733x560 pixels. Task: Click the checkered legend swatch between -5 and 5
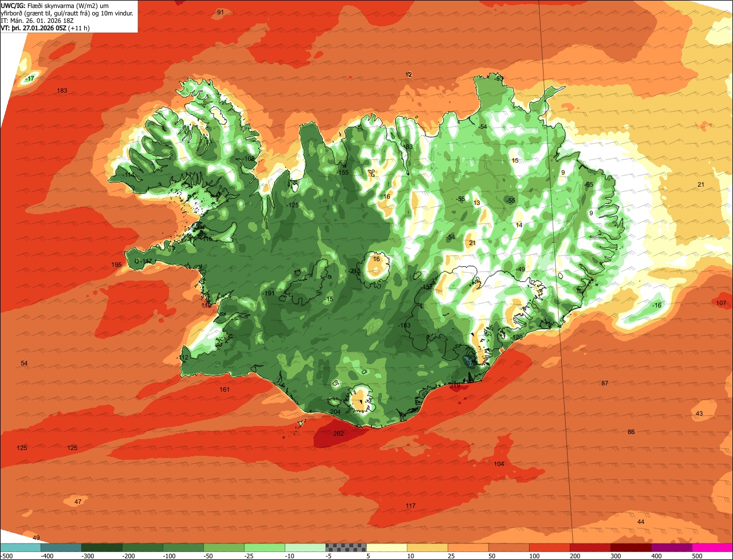(346, 547)
